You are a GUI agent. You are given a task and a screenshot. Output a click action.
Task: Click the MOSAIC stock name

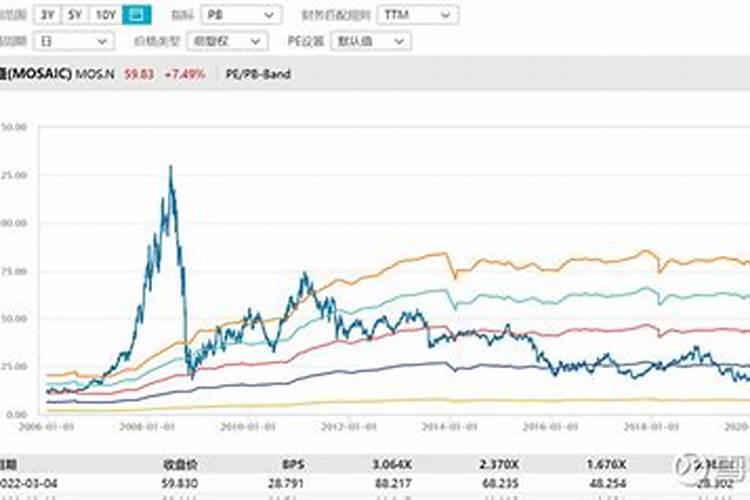[x=40, y=74]
